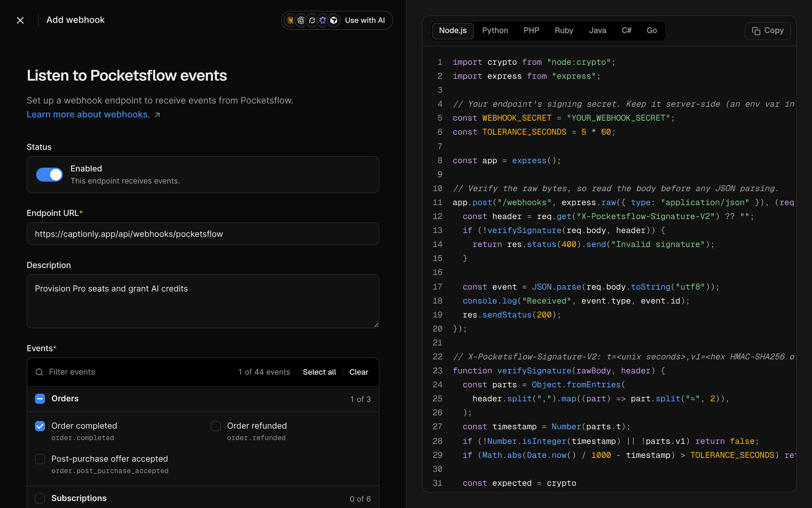Switch to the Ruby code tab
Screen dimensions: 812x508
click(x=564, y=31)
